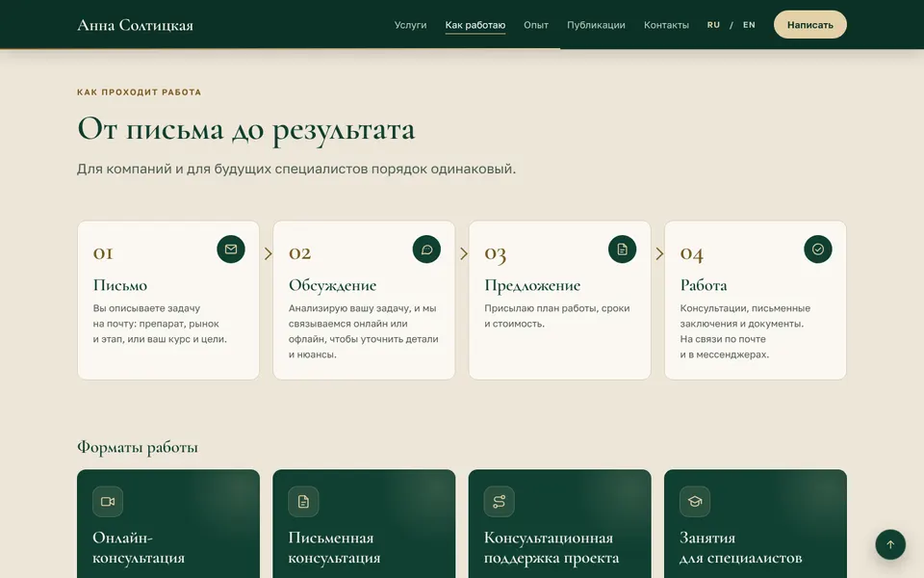Click the subtitle about порядок одинаковый
Image resolution: width=924 pixels, height=578 pixels.
point(296,169)
